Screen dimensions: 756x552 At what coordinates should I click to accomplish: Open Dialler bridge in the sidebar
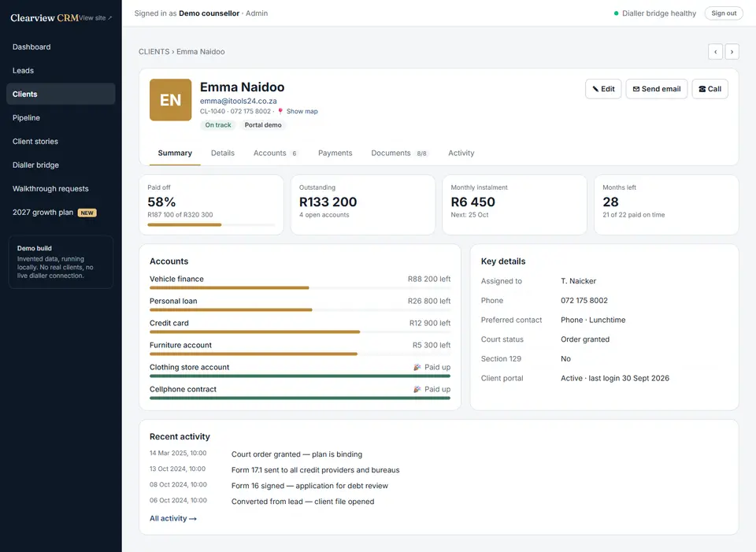pyautogui.click(x=61, y=165)
